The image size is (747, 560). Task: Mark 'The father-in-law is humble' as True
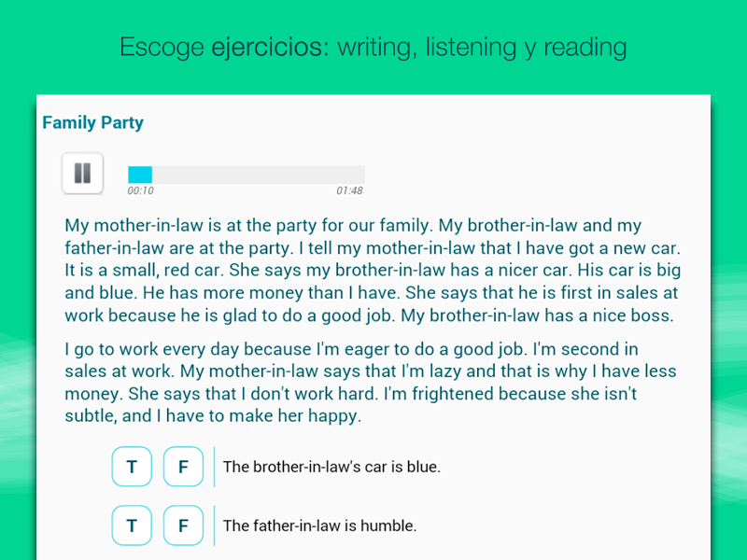pyautogui.click(x=132, y=525)
